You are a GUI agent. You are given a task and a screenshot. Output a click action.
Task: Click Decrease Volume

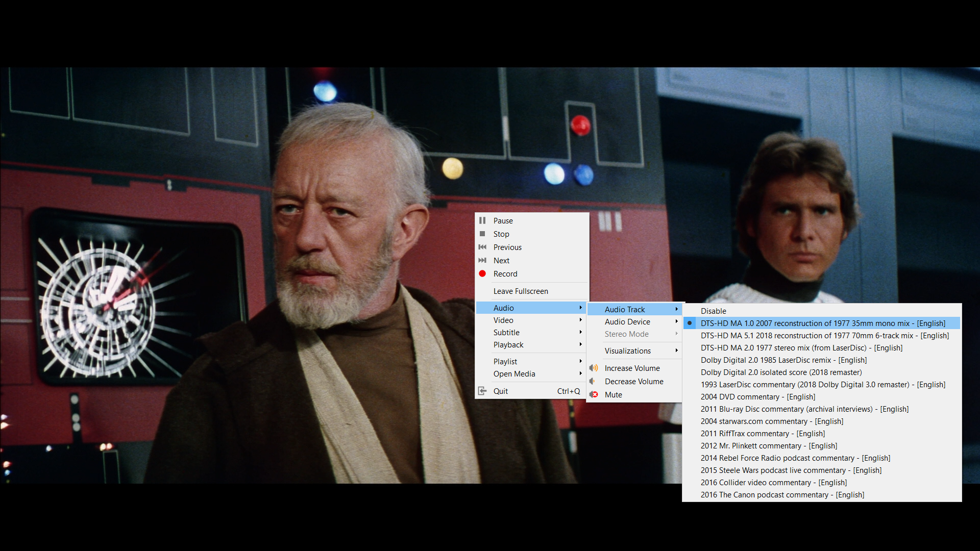pos(634,381)
